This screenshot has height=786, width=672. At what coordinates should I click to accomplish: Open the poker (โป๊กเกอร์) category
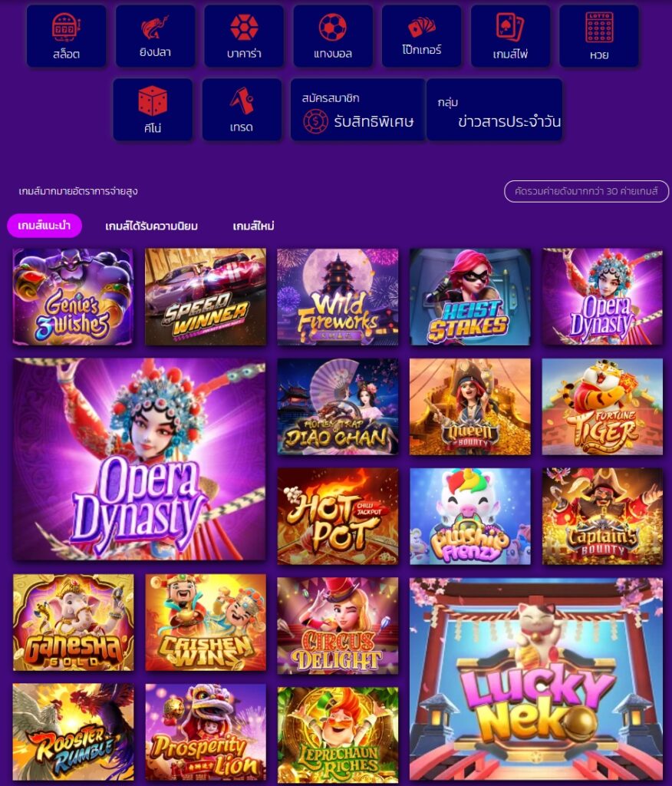tap(421, 36)
